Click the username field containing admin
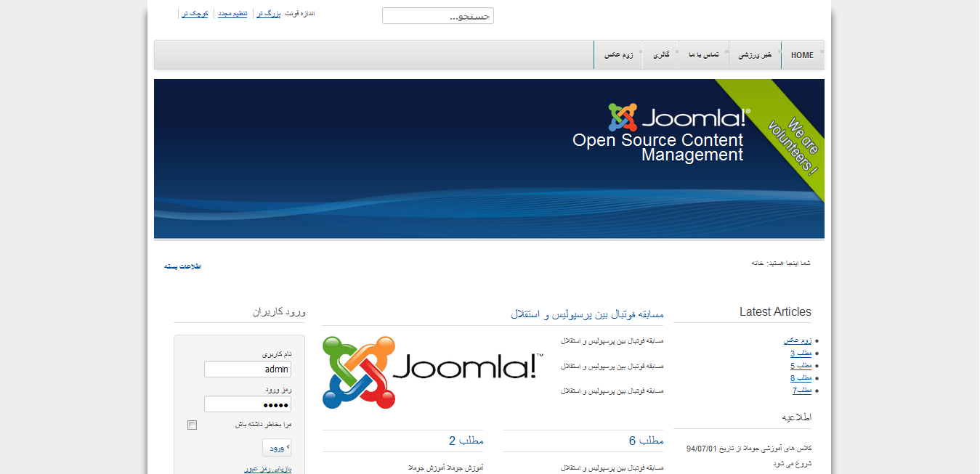The width and height of the screenshot is (980, 474). [248, 369]
